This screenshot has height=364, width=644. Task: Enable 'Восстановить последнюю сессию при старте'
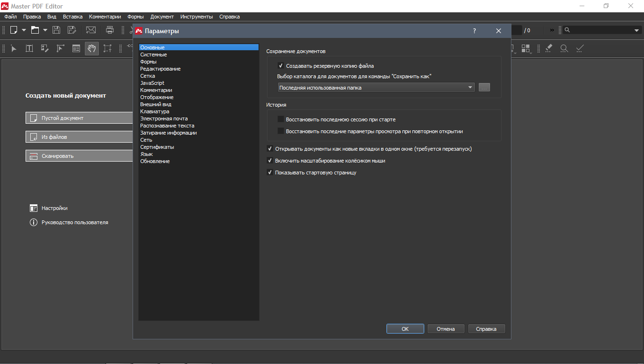tap(281, 119)
